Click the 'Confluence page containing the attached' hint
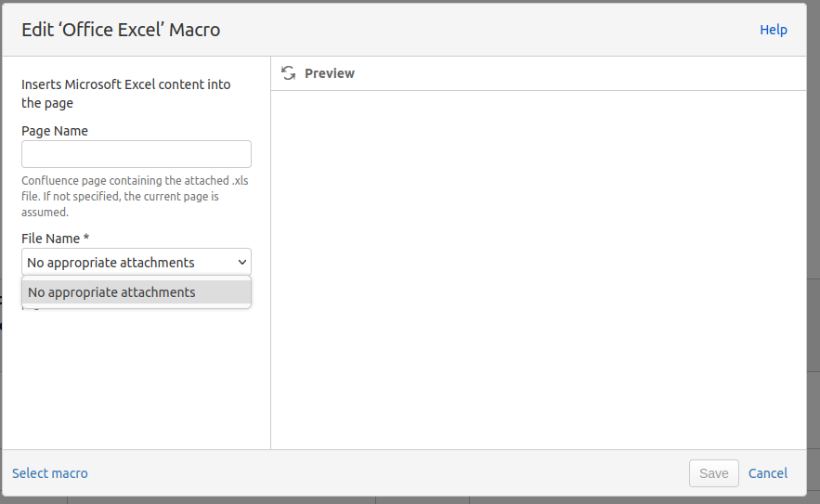 (x=135, y=196)
